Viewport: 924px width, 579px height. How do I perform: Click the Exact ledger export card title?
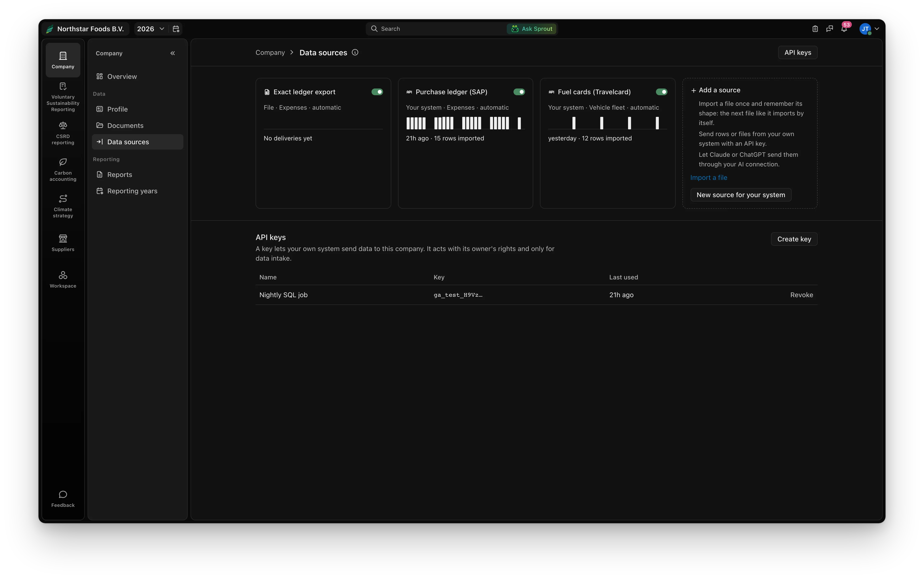pyautogui.click(x=304, y=92)
